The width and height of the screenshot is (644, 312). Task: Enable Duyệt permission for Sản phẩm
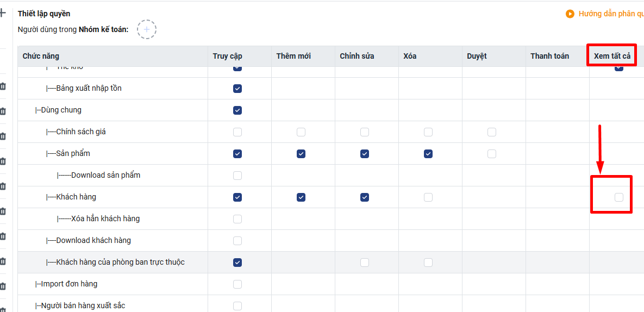coord(492,154)
